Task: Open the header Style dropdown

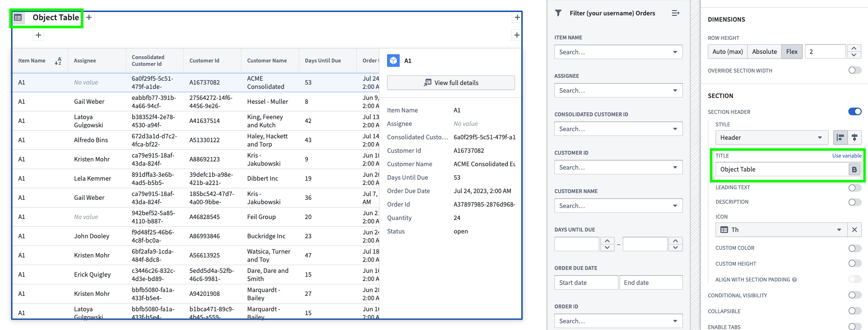Action: [771, 138]
